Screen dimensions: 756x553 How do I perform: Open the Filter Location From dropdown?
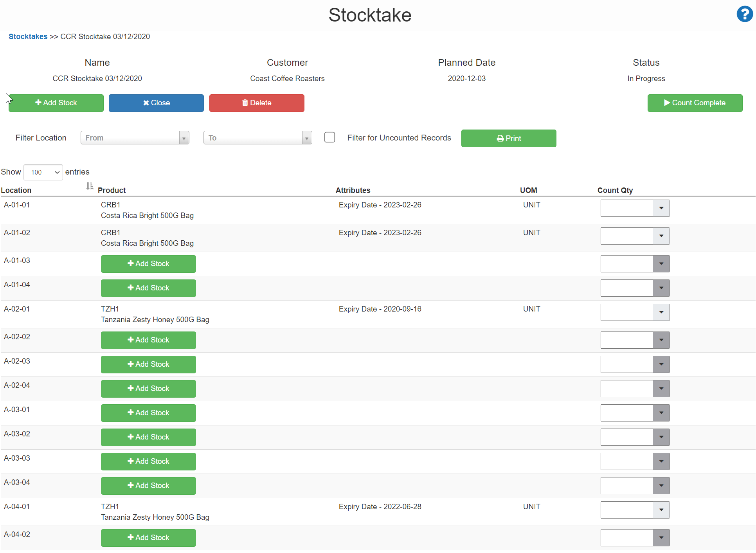[x=135, y=138]
